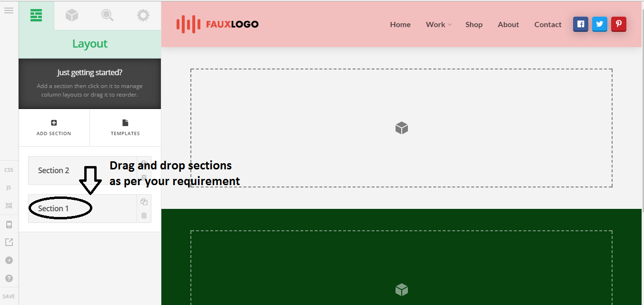Open the CSS custom code editor
Viewport: 644px width, 305px height.
(9, 170)
